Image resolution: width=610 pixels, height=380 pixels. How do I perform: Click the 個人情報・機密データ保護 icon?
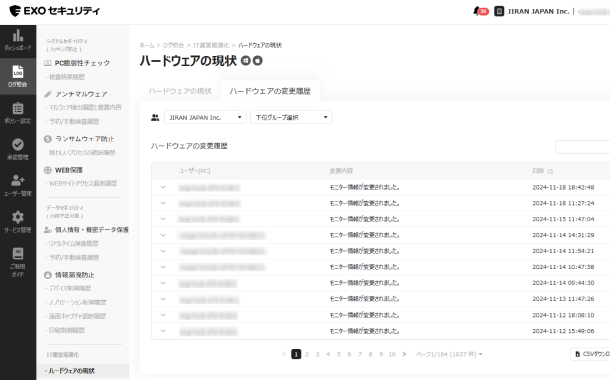click(47, 230)
